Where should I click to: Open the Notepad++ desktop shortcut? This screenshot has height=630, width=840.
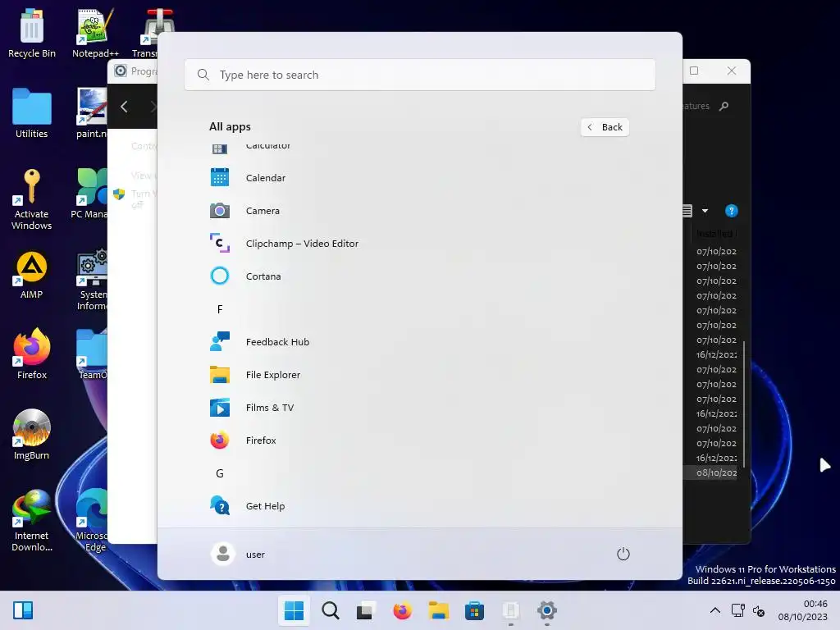(95, 33)
